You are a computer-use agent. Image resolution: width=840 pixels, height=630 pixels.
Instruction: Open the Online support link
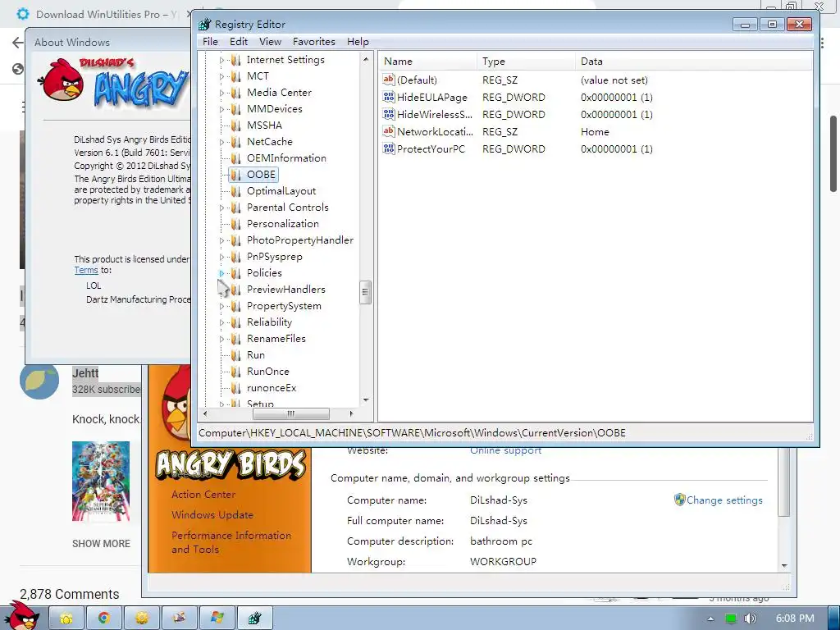(505, 450)
